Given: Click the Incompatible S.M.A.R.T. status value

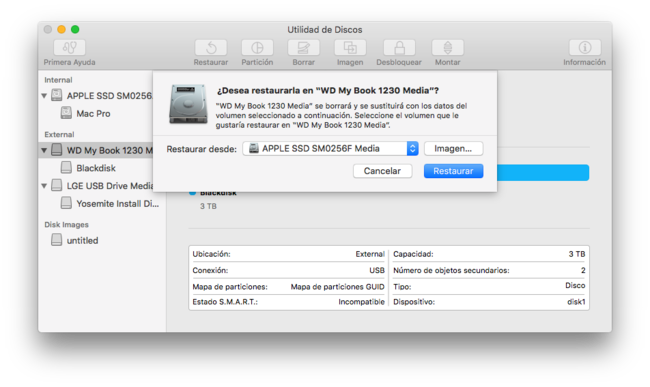Looking at the screenshot, I should [361, 302].
